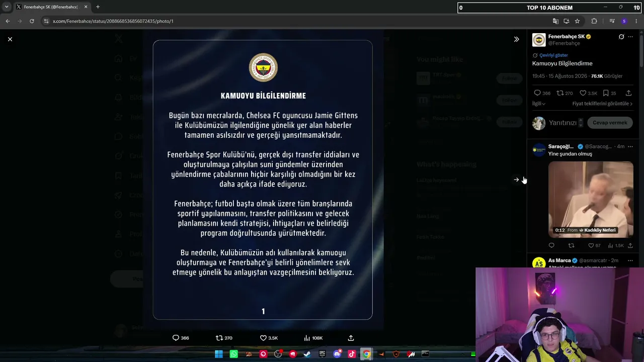The image size is (644, 362).
Task: Open more options on the Fenerbahçe post
Action: [x=630, y=37]
